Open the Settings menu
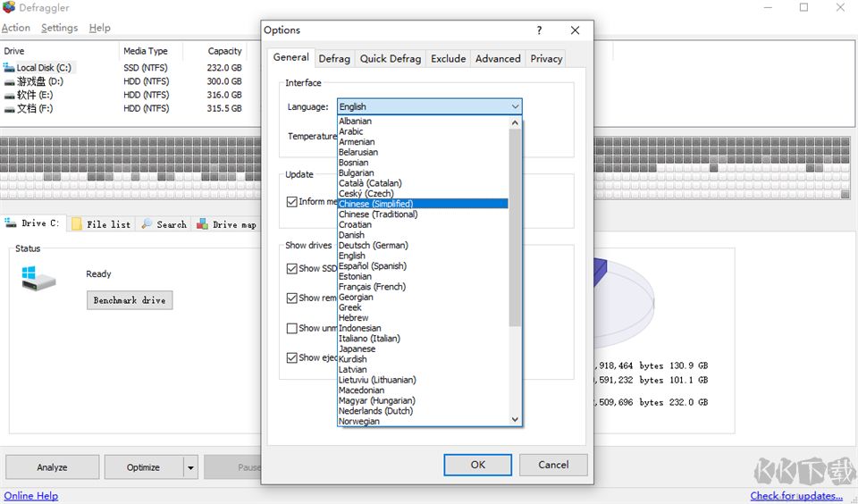This screenshot has height=504, width=858. (59, 28)
